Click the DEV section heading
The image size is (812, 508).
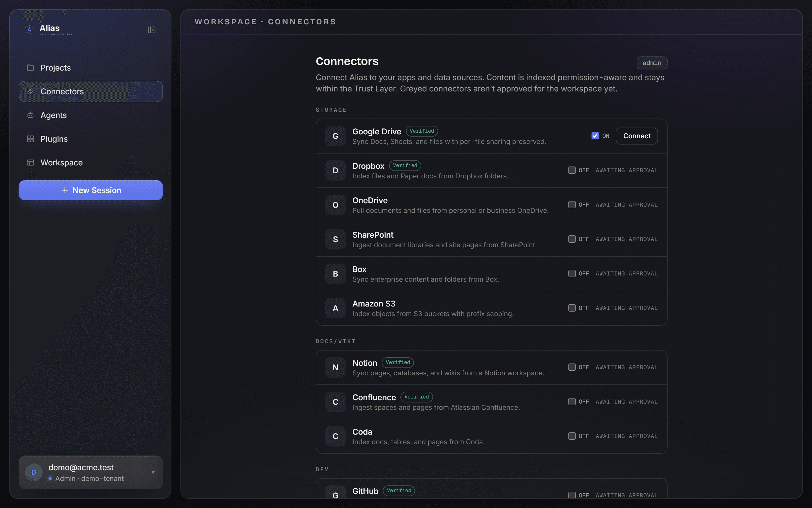point(322,469)
